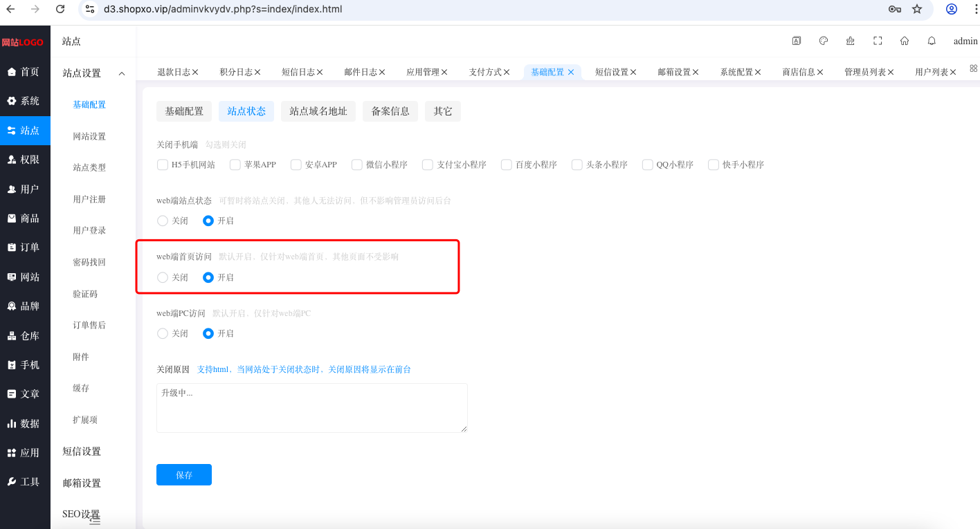Check the 微信小程序 checkbox
This screenshot has width=980, height=529.
tap(357, 165)
